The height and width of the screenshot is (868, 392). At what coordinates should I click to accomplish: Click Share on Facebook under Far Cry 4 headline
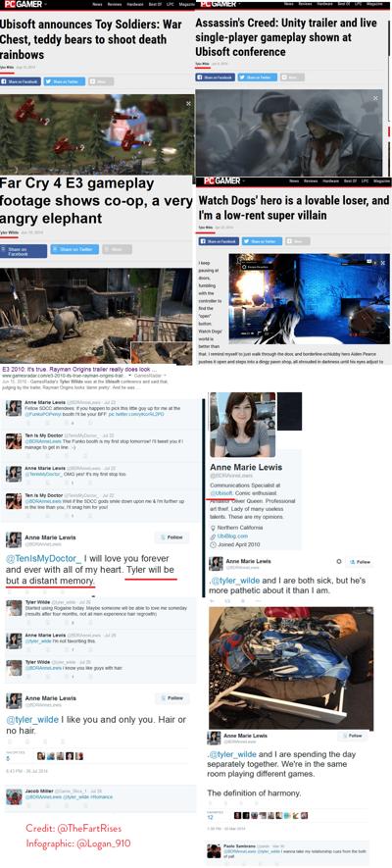click(23, 251)
